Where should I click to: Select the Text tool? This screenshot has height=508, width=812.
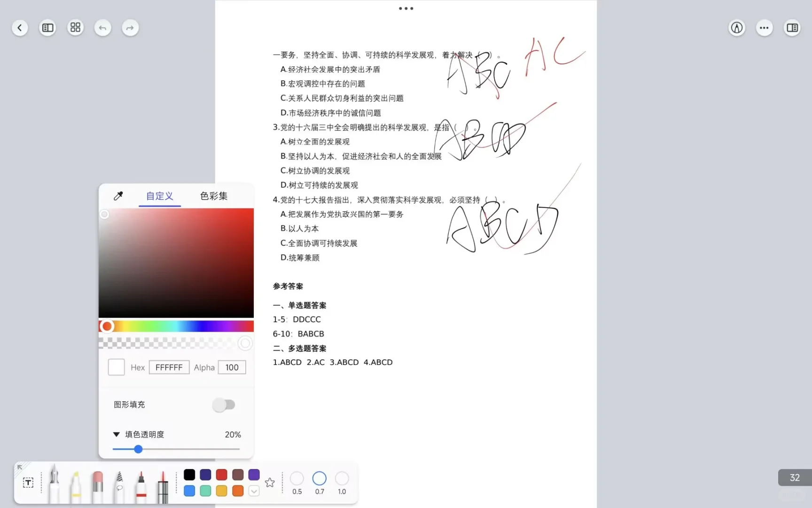(28, 483)
